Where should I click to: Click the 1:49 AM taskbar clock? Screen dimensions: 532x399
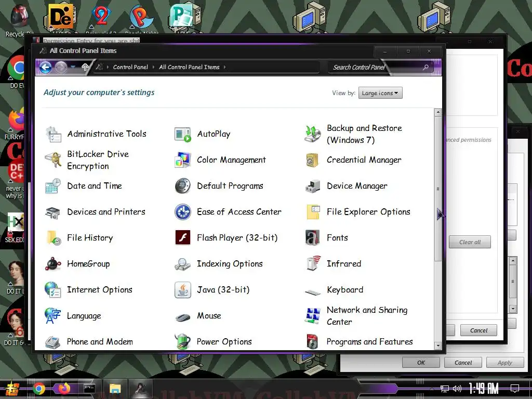click(x=484, y=388)
